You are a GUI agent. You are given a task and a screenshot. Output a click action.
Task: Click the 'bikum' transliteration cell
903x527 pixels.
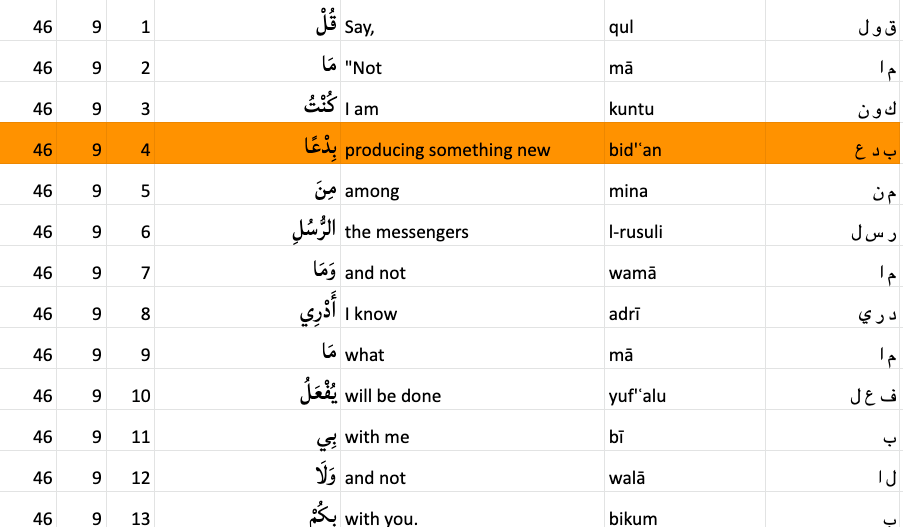click(633, 518)
